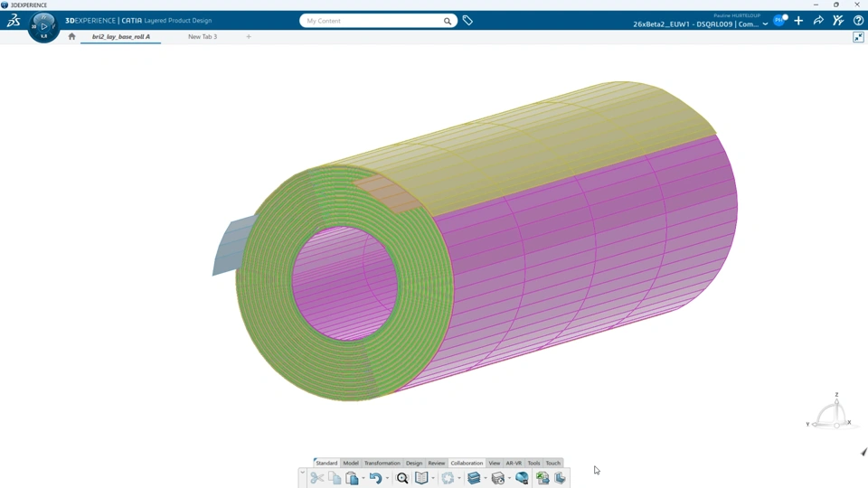Click the Update cycle icon
The image size is (868, 488).
pyautogui.click(x=448, y=478)
